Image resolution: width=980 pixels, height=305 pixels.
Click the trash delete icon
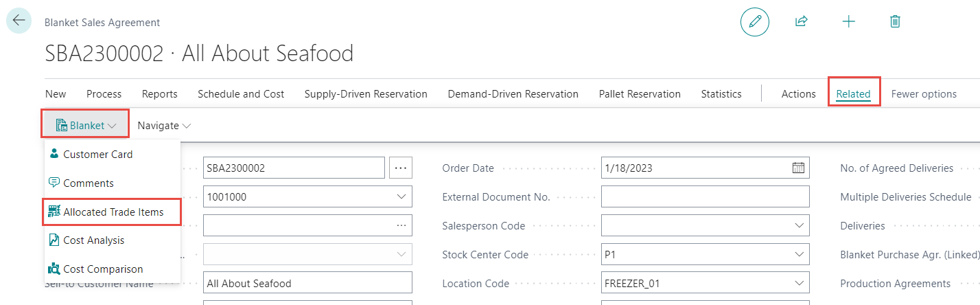click(895, 21)
